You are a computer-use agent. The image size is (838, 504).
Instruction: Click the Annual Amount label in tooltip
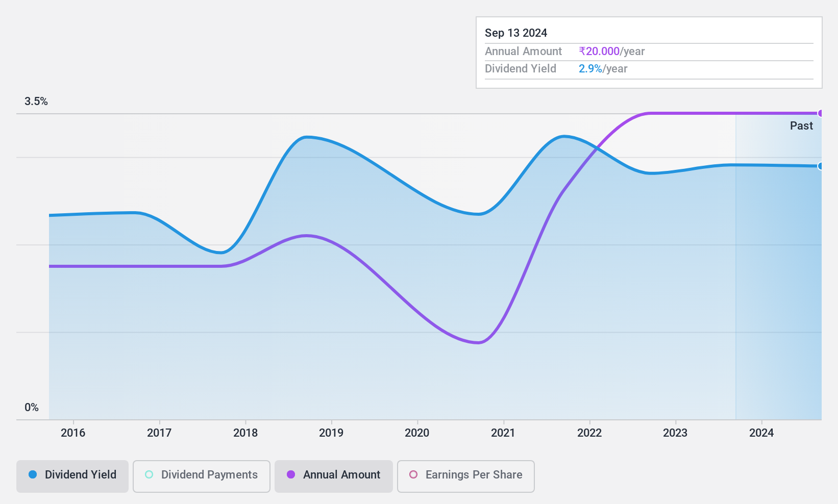pyautogui.click(x=523, y=51)
